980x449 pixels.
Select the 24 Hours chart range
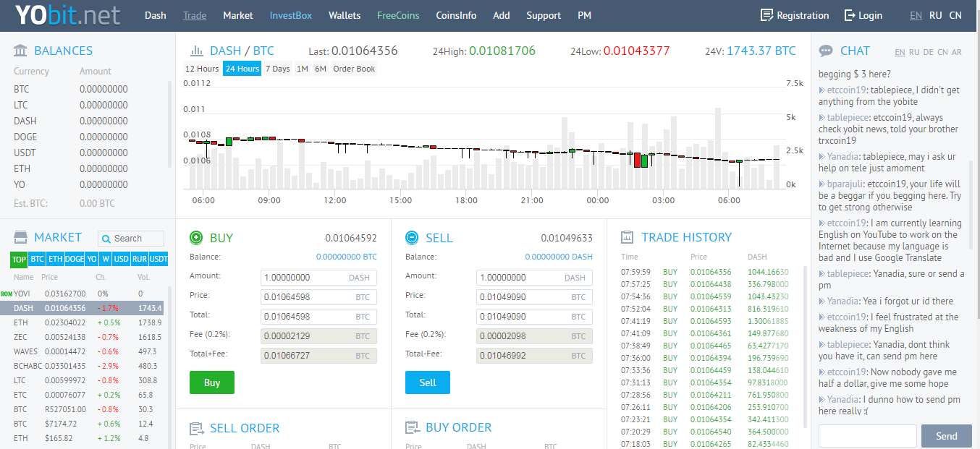(x=242, y=69)
